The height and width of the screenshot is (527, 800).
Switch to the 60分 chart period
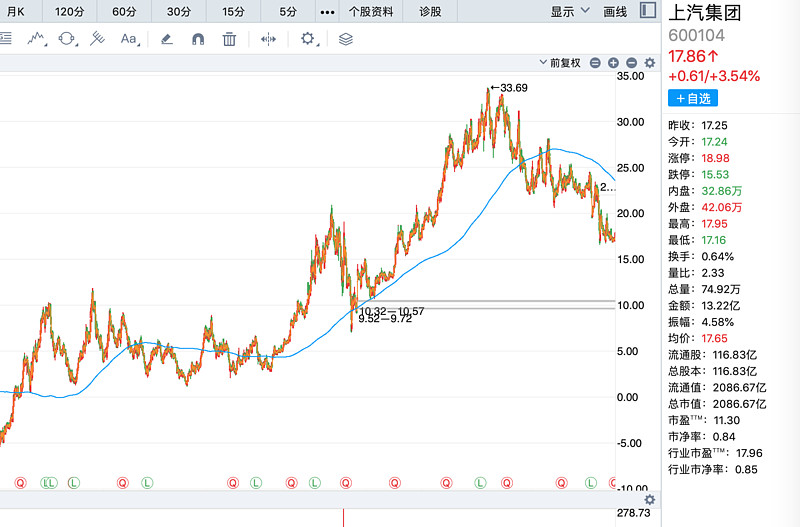pos(124,12)
